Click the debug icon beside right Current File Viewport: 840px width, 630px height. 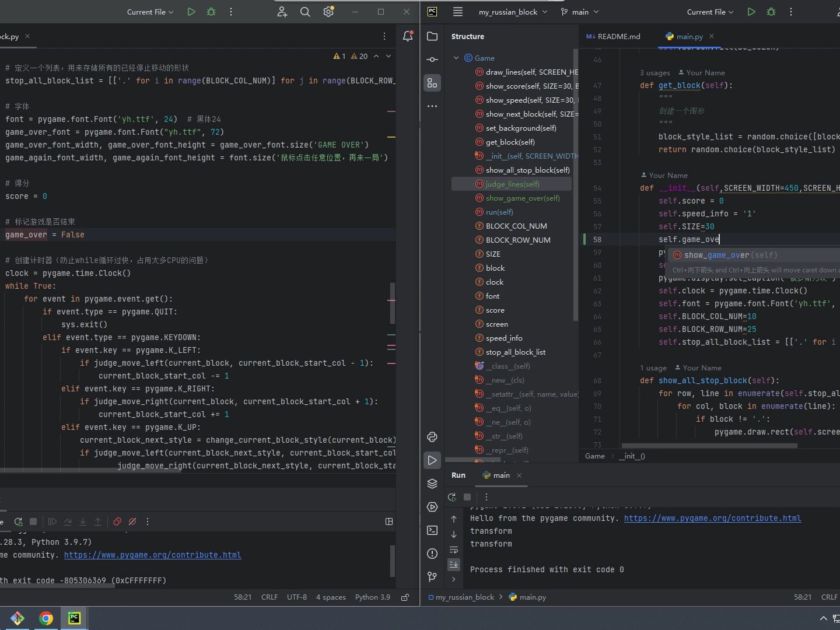[x=771, y=12]
